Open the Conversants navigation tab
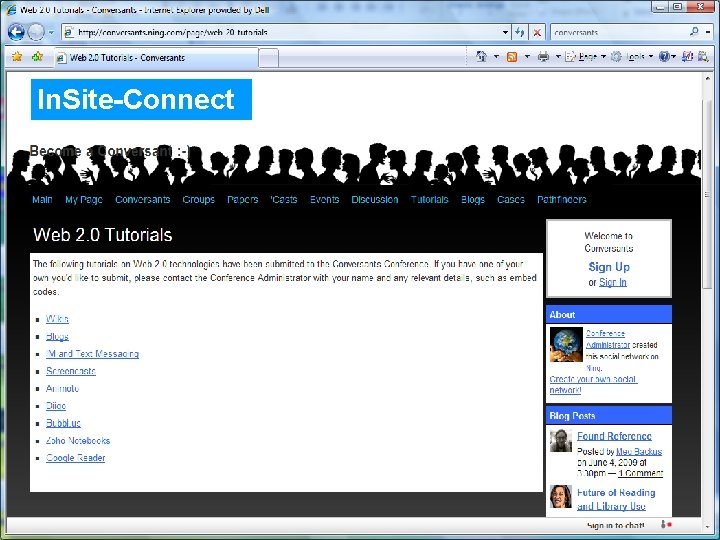 point(142,200)
